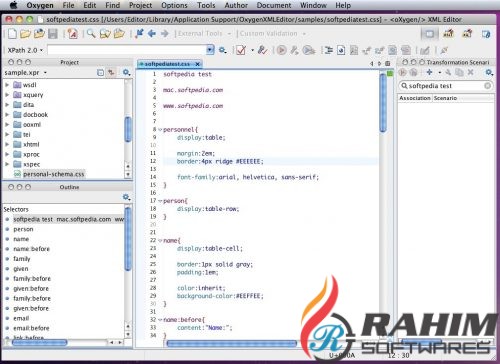Switch to the Editor perspective icon
Viewport: 500px width, 364px height.
(x=430, y=34)
